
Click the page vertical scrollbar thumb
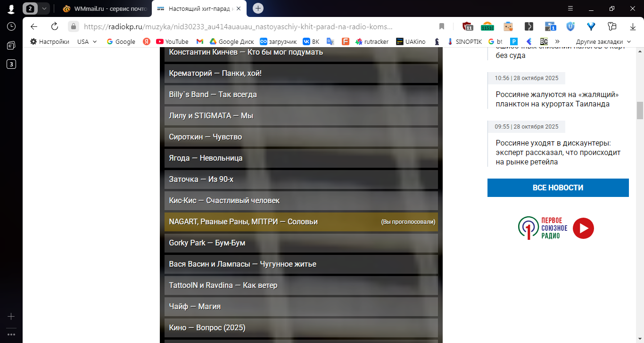click(x=640, y=111)
